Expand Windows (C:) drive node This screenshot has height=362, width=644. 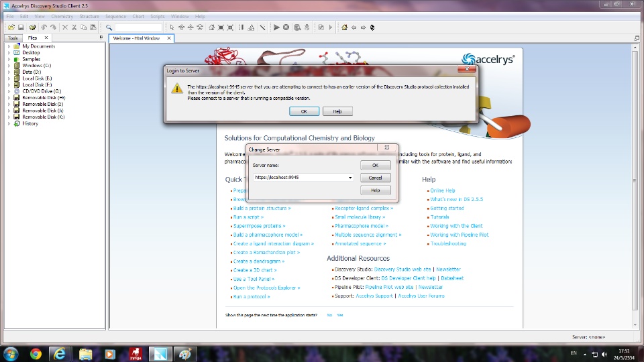(9, 66)
